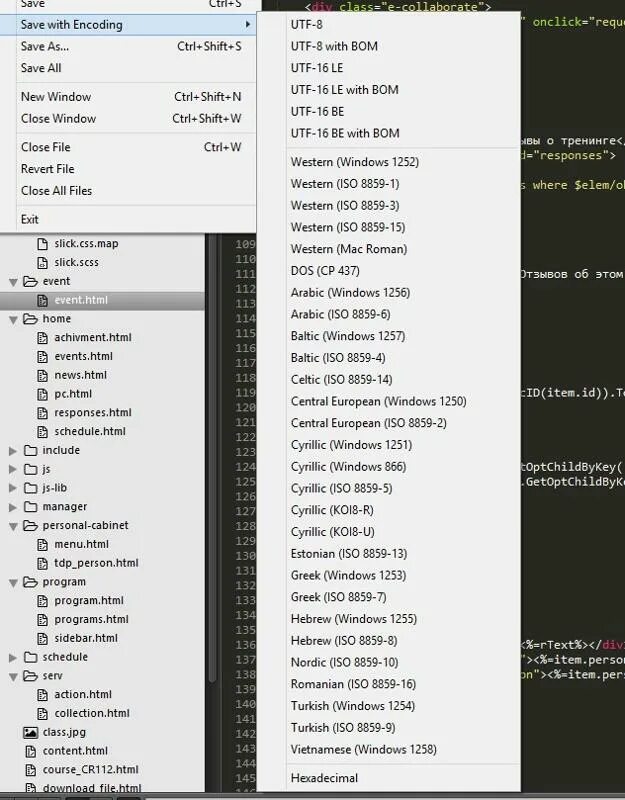Choose Close File menu entry
Image resolution: width=625 pixels, height=800 pixels.
pos(128,147)
